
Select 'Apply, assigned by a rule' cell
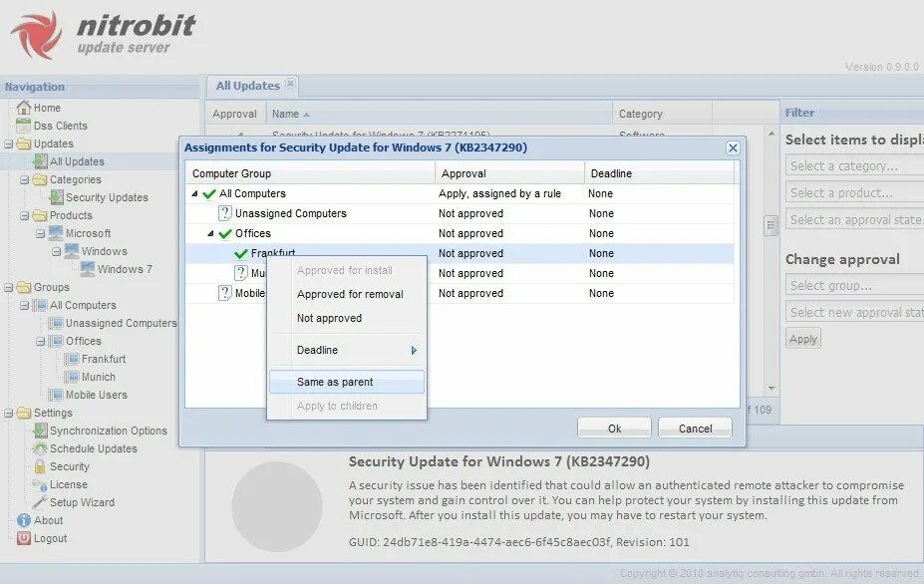click(499, 194)
